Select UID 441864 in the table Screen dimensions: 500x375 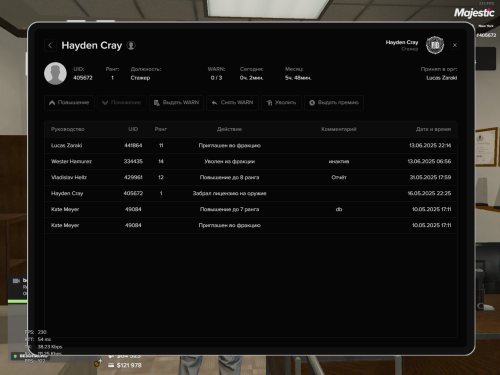[133, 145]
